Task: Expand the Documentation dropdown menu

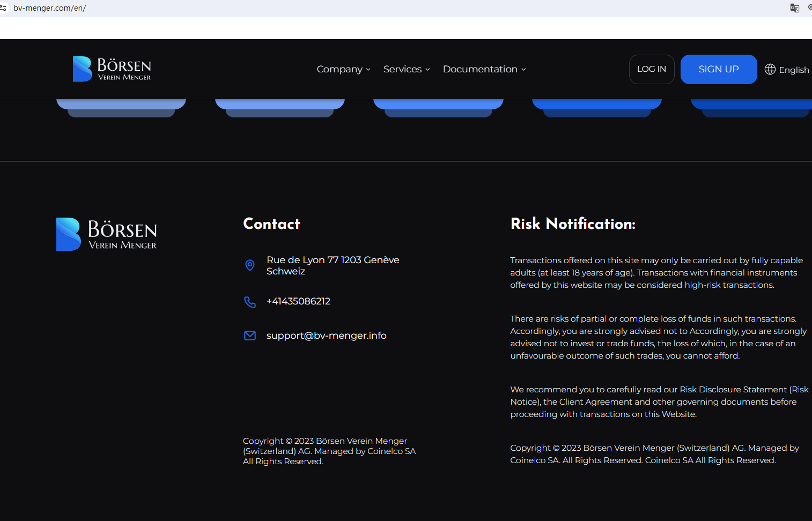Action: [x=485, y=69]
